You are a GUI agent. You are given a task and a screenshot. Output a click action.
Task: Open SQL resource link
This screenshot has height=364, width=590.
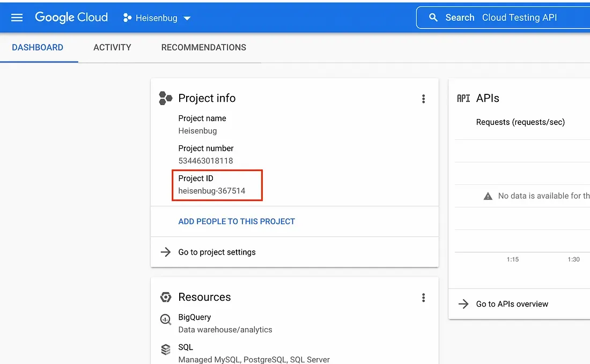click(186, 347)
